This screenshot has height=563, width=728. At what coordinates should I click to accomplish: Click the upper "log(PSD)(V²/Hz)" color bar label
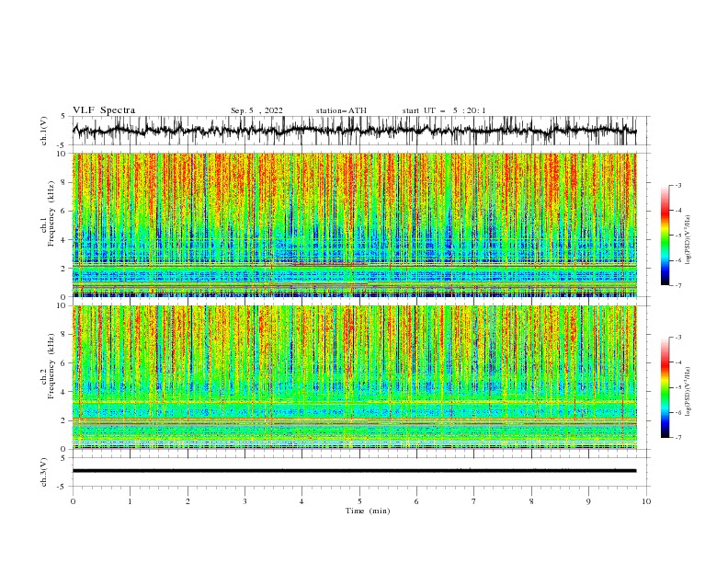coord(688,240)
